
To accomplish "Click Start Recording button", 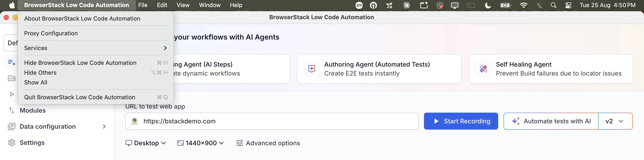I will (x=461, y=121).
